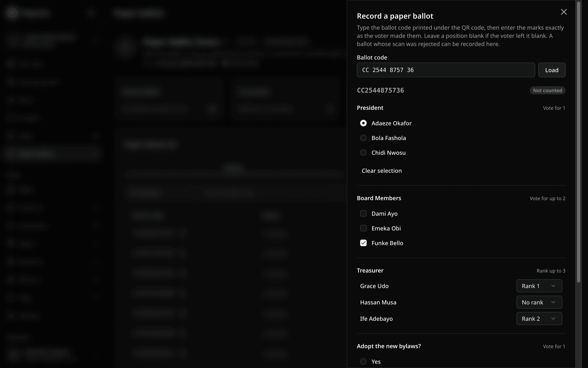Click the Not counted status badge
The height and width of the screenshot is (368, 588).
(547, 90)
